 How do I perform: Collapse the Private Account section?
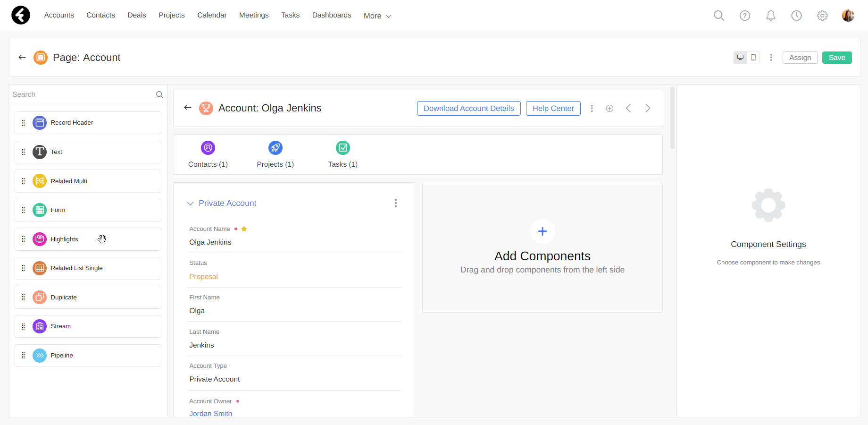(x=191, y=204)
